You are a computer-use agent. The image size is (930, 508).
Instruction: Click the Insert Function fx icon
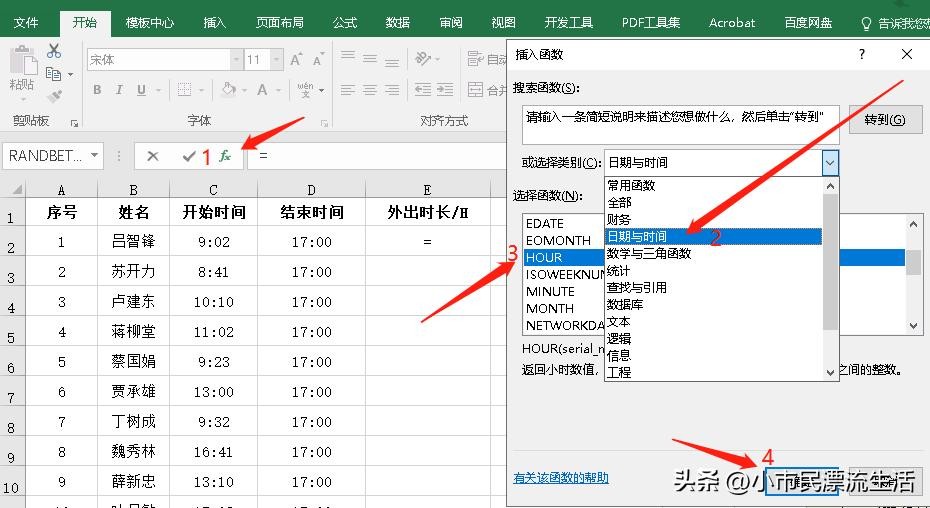(x=225, y=156)
